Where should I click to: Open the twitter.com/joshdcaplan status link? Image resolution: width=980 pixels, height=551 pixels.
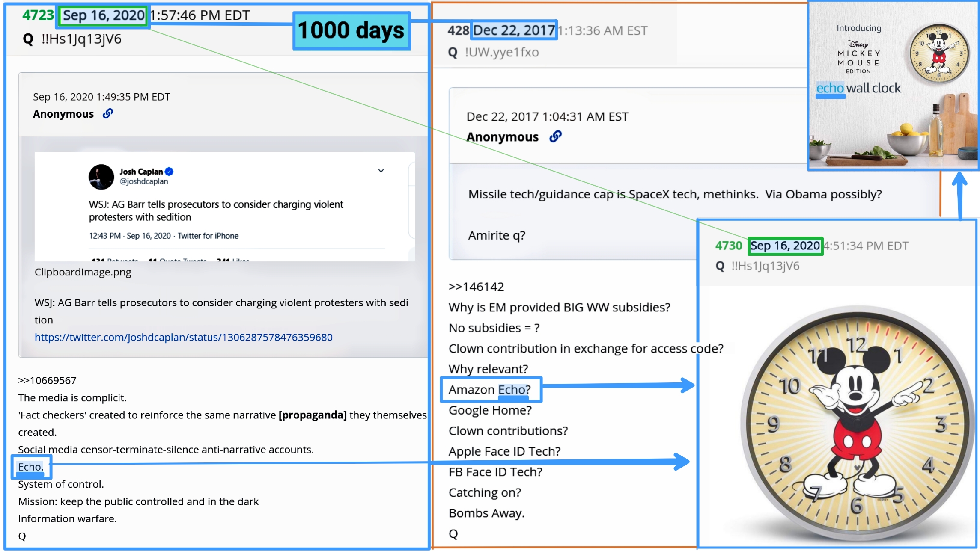coord(183,337)
